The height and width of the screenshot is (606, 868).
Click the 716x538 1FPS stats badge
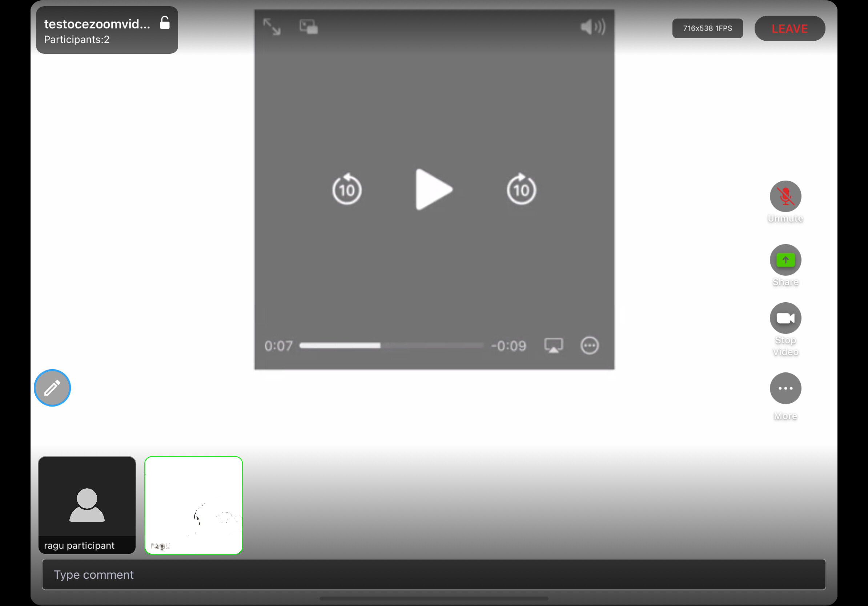(x=707, y=28)
